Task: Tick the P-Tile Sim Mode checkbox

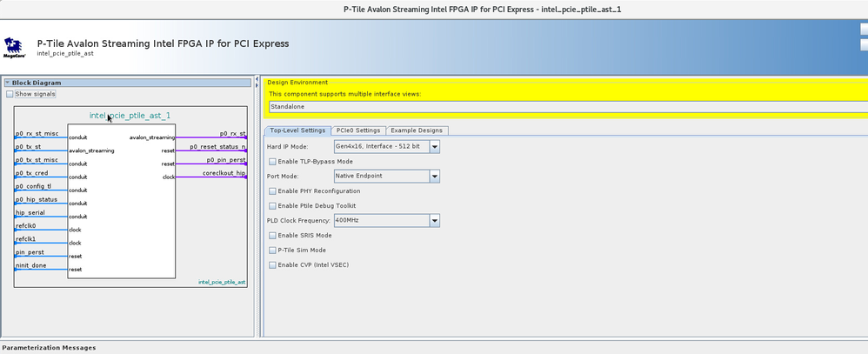Action: click(x=272, y=250)
